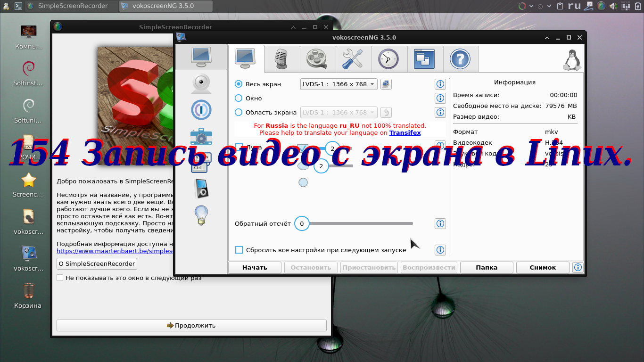Open SimpleScreenRecorder window menu in title bar corner
Image resolution: width=644 pixels, height=362 pixels.
click(x=58, y=27)
